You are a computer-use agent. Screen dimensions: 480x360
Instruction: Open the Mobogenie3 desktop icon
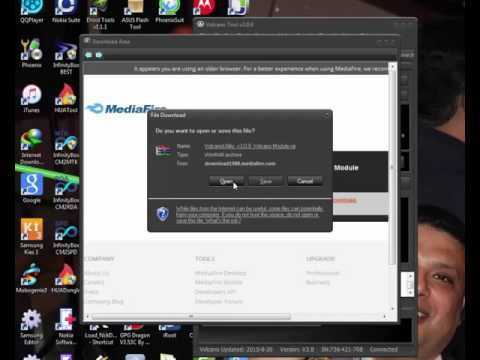click(31, 278)
